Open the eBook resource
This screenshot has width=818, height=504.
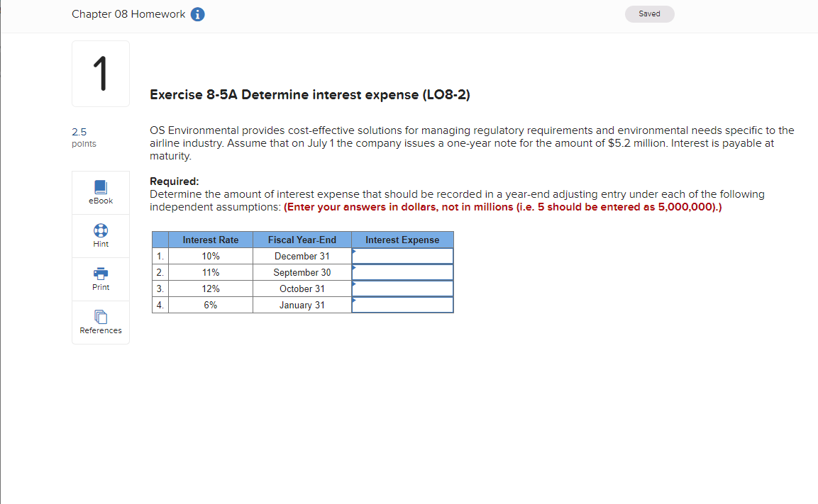click(x=100, y=192)
